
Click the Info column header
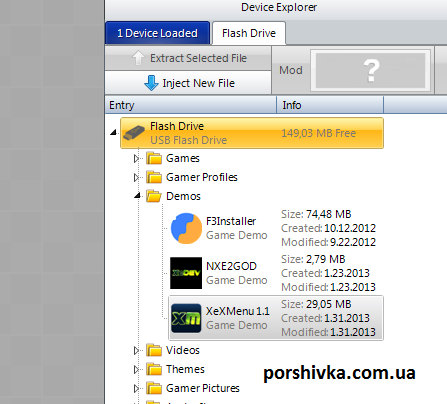tap(330, 105)
